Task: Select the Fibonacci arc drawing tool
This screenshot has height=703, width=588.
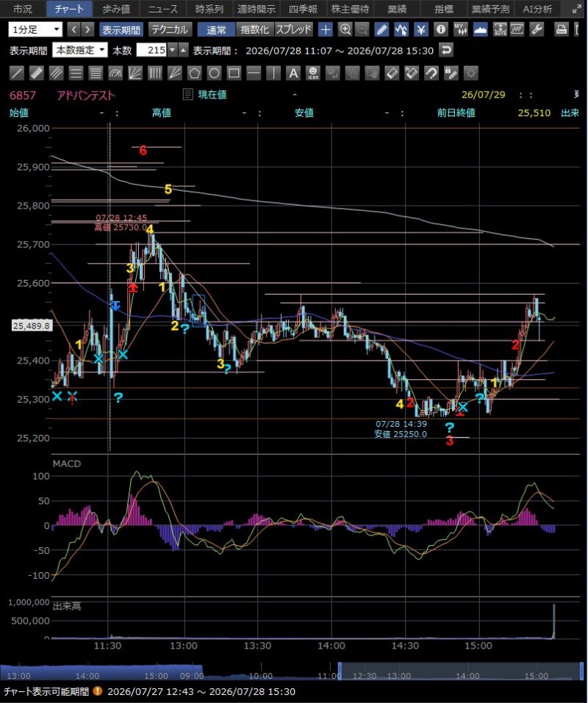Action: 115,73
